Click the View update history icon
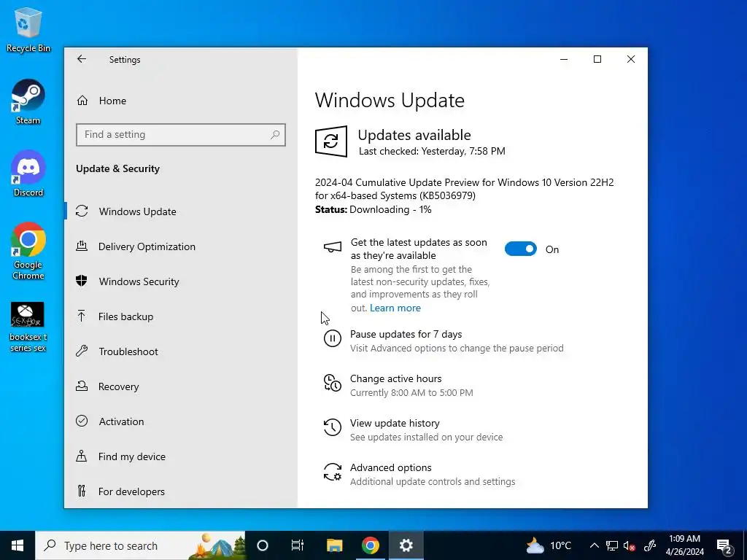 [x=333, y=427]
